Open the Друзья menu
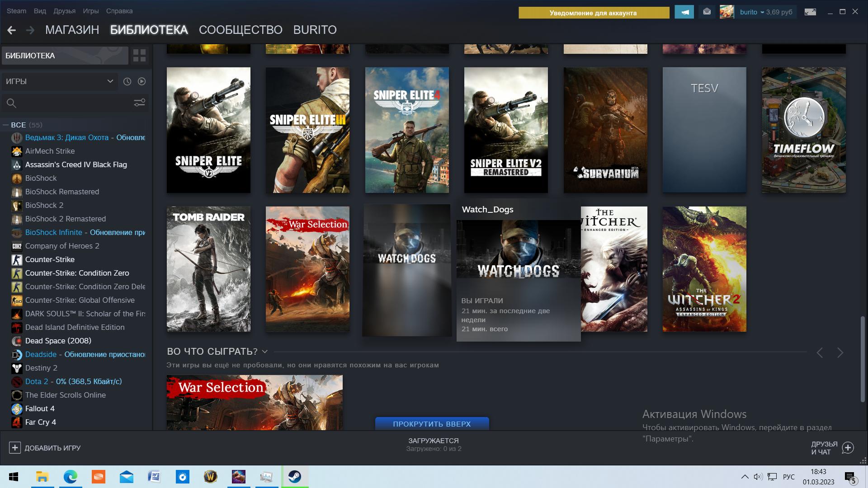 coord(65,11)
